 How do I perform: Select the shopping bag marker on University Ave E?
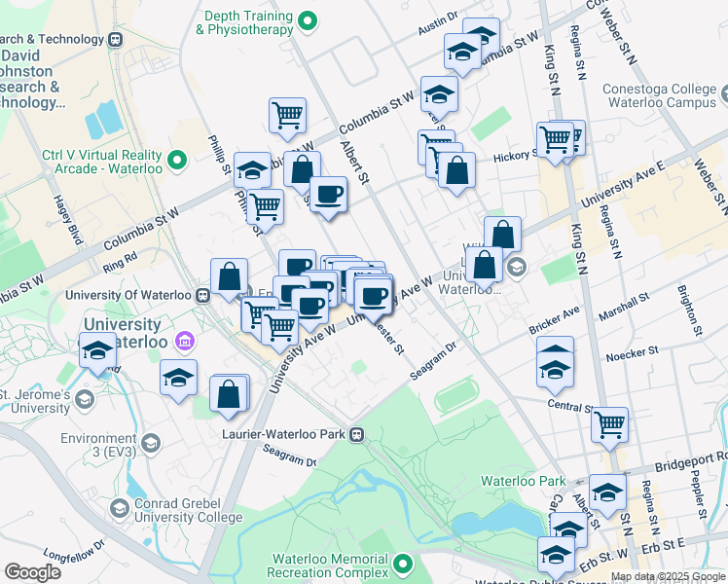[x=502, y=235]
